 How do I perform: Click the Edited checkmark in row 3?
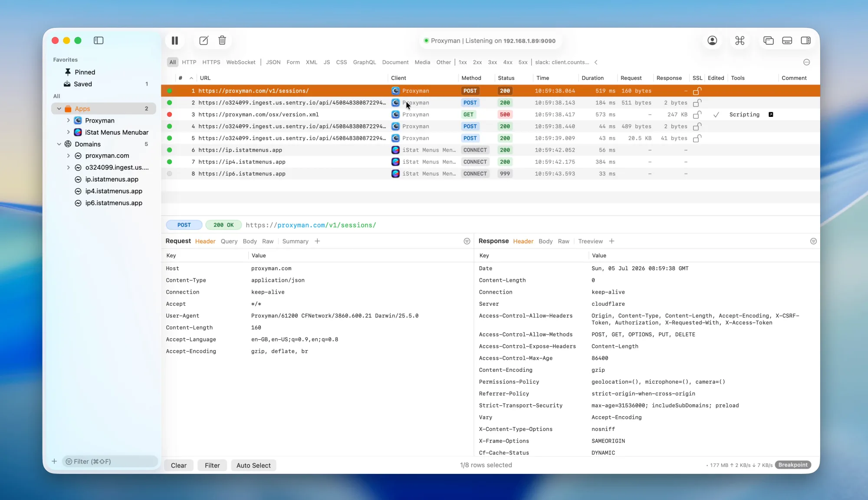[x=716, y=115]
